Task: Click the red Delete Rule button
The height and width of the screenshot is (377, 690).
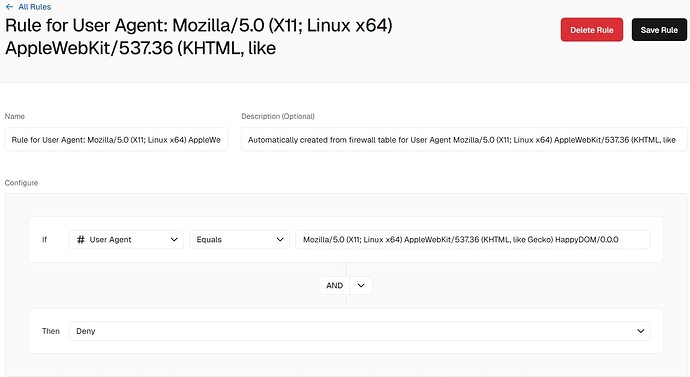Action: (x=591, y=30)
